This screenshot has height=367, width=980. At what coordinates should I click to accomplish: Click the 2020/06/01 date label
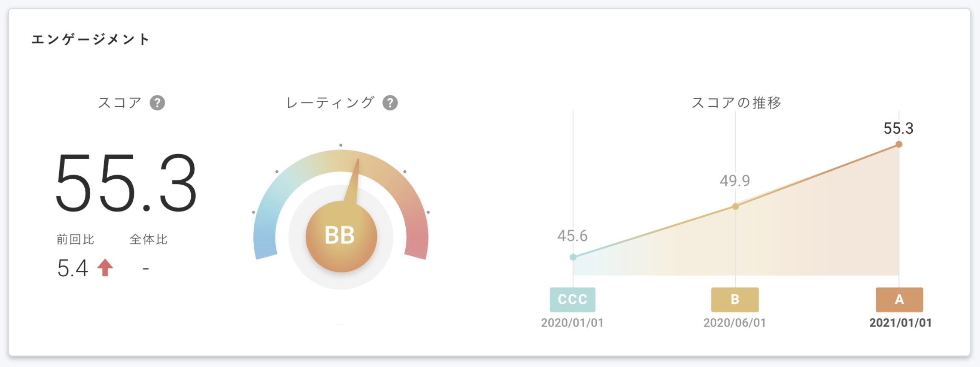tap(735, 323)
